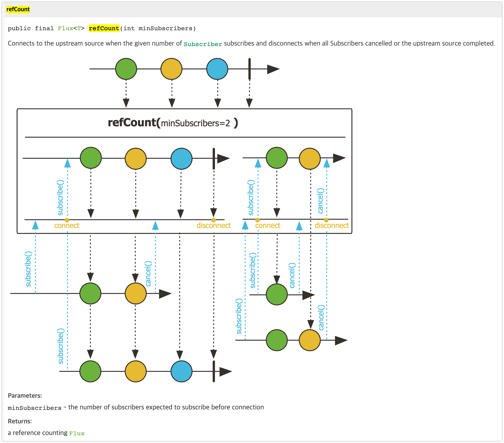Screen dimensions: 504x443
Task: Click the highlighted refCount method name in signature
Action: (104, 28)
